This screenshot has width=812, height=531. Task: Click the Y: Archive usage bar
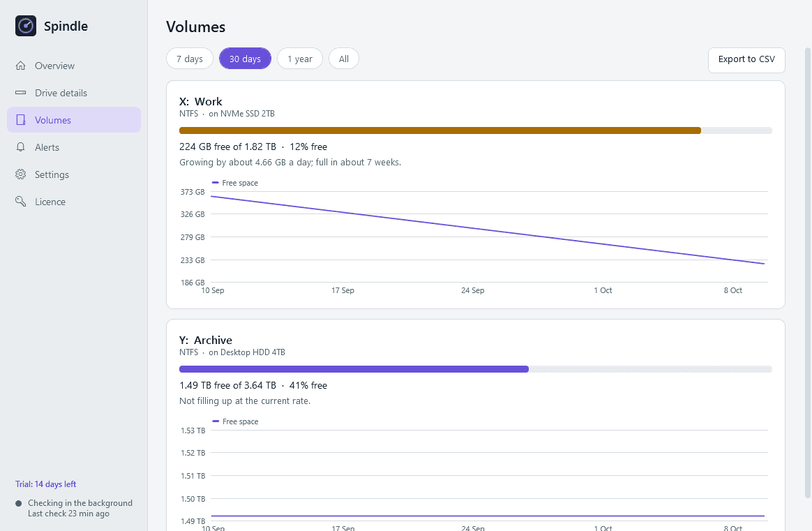(x=475, y=369)
